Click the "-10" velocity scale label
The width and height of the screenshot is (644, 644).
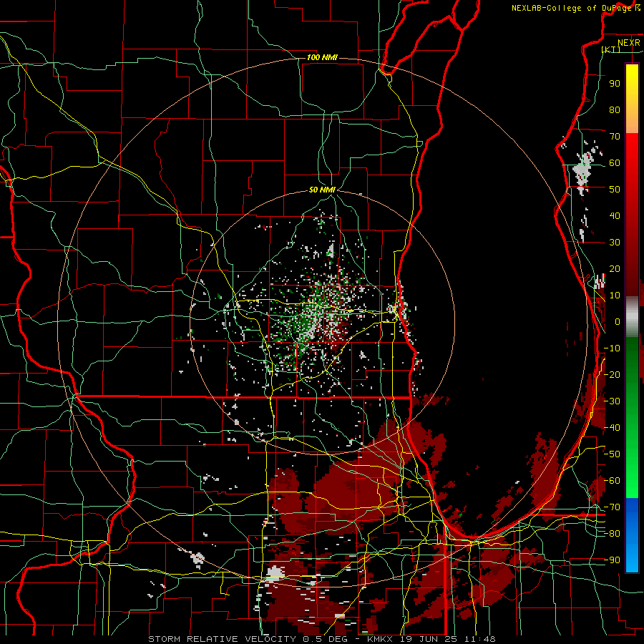click(x=612, y=348)
